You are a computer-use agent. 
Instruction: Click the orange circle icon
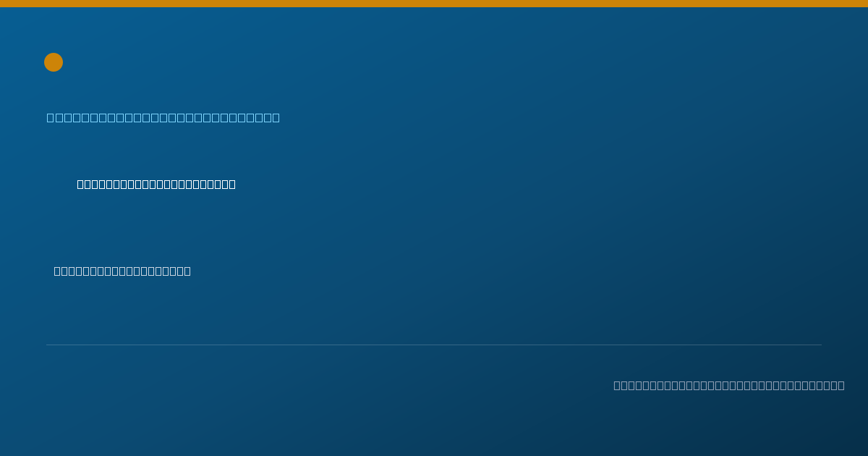point(54,62)
